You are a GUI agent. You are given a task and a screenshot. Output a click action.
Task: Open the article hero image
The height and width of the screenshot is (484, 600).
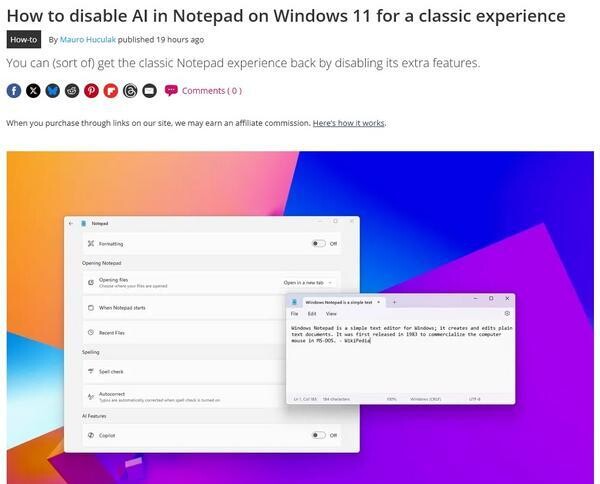[300, 318]
